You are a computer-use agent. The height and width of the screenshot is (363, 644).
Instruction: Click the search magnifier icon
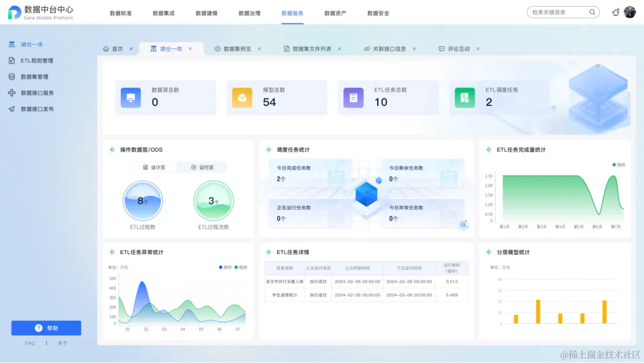coord(592,12)
